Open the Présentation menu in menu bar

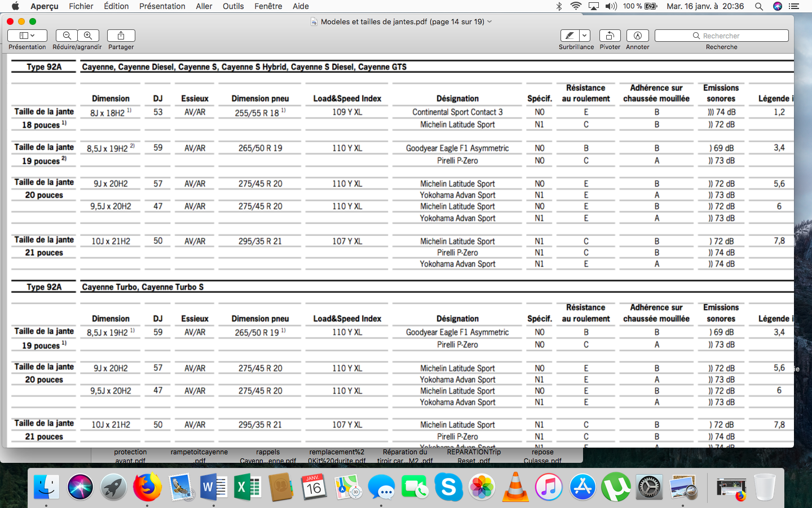[x=162, y=6]
